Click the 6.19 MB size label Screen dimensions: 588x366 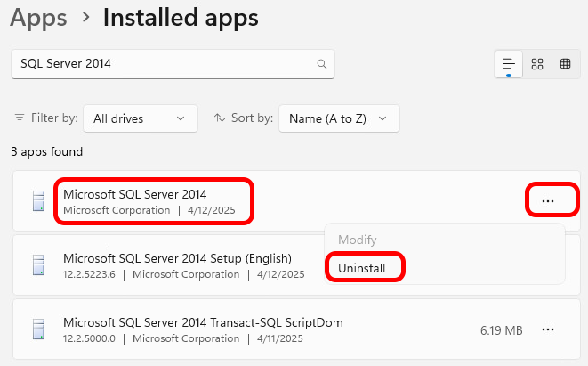pos(501,330)
